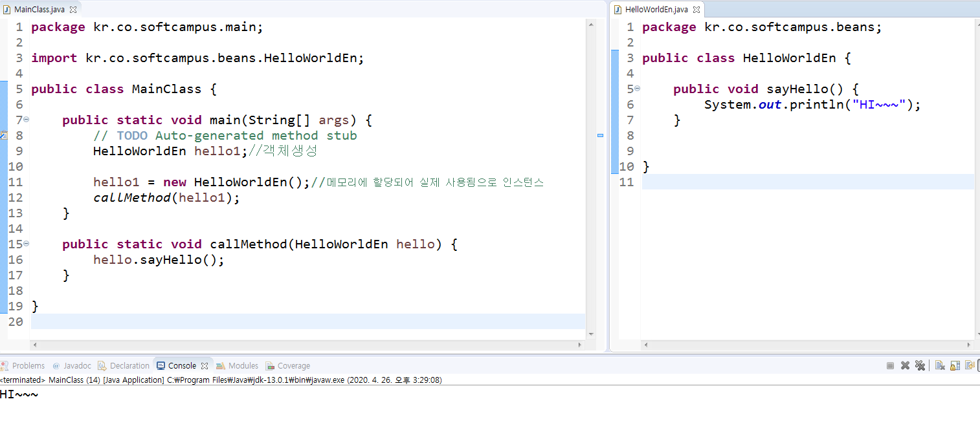Click the Remove Launch single-X icon
The width and height of the screenshot is (980, 430).
[906, 366]
